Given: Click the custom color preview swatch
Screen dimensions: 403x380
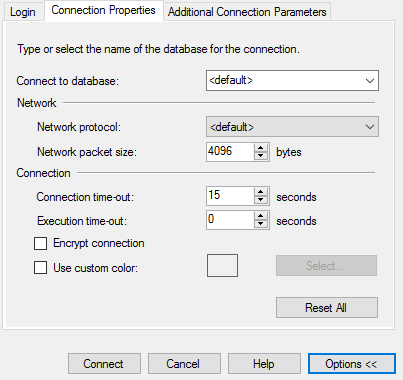Looking at the screenshot, I should (x=222, y=266).
